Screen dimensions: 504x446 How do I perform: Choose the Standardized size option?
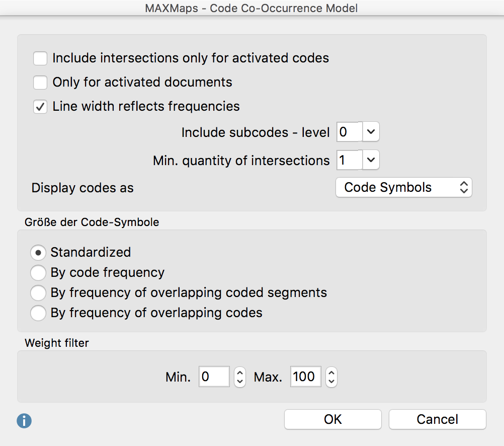click(x=38, y=252)
